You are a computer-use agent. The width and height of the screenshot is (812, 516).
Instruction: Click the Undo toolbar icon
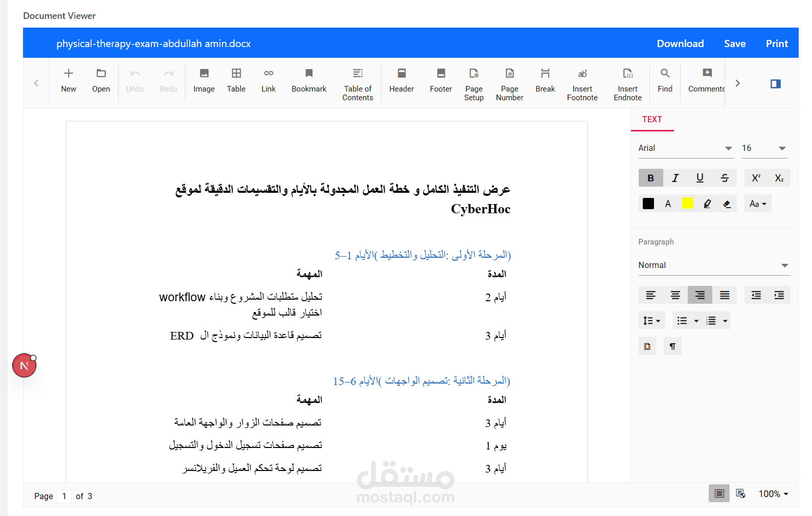click(x=135, y=81)
